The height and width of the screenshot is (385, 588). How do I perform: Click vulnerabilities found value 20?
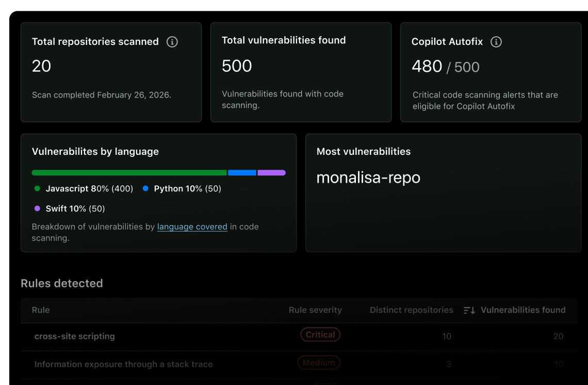[559, 336]
